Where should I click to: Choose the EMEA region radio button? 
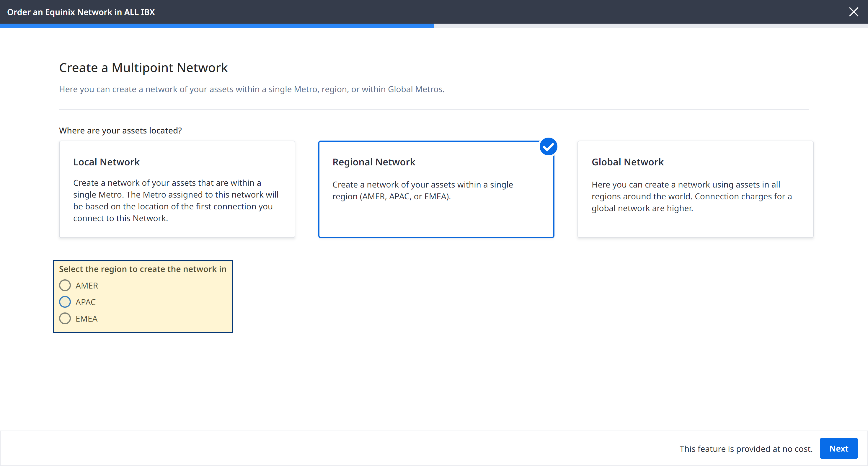pos(65,318)
